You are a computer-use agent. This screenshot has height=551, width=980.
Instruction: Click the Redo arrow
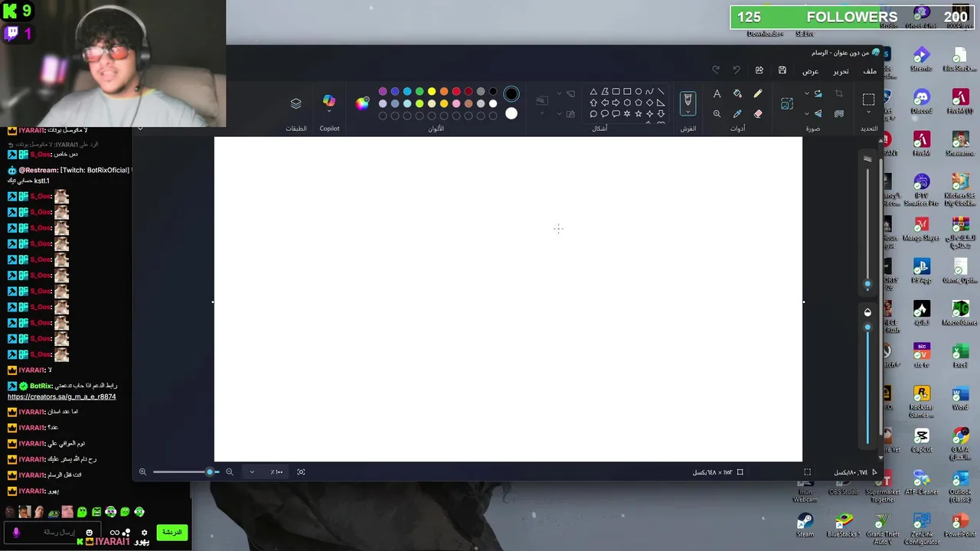tap(716, 70)
